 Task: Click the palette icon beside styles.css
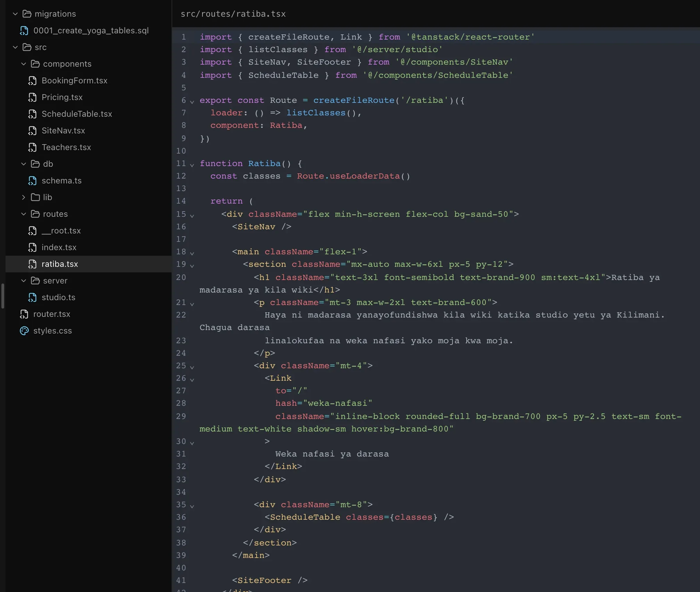(x=24, y=331)
